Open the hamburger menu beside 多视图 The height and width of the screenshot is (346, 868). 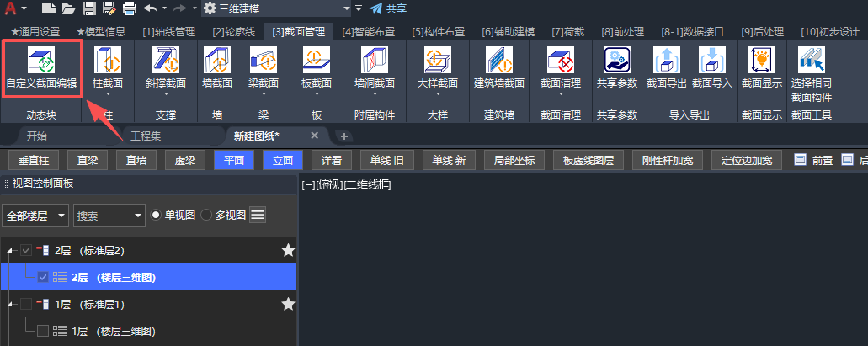[x=258, y=215]
